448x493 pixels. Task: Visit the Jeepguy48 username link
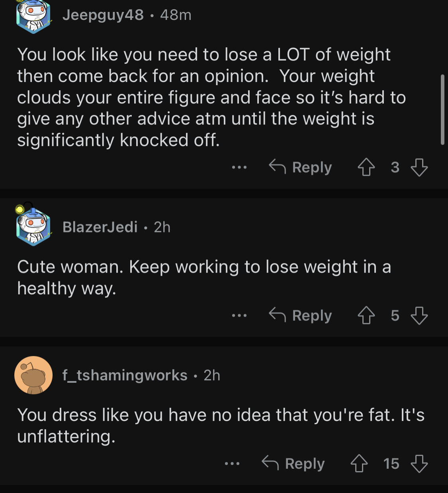point(103,15)
